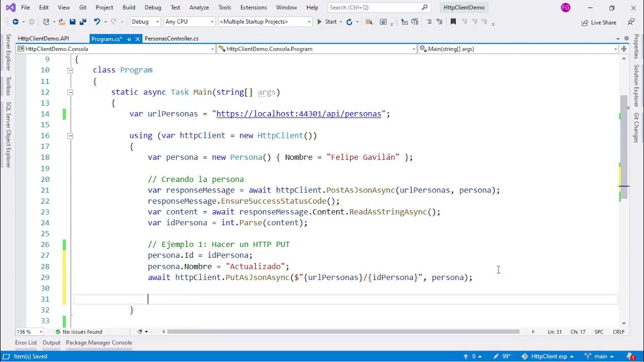Click the pending changes pencil icon 99*
The height and width of the screenshot is (362, 644).
(502, 356)
